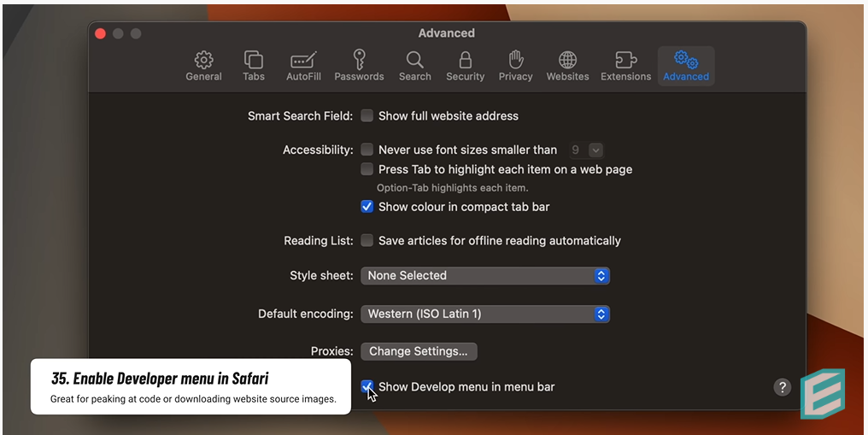The image size is (868, 435).
Task: Click the 'Advanced' window title text
Action: click(446, 33)
